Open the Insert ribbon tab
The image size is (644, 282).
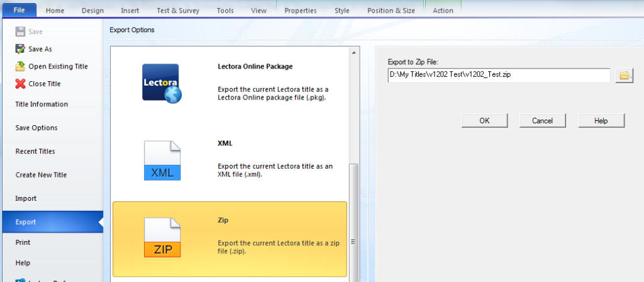130,11
